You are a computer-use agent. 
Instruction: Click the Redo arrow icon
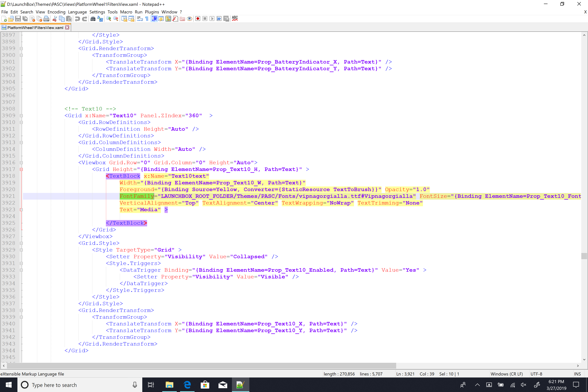coord(85,19)
